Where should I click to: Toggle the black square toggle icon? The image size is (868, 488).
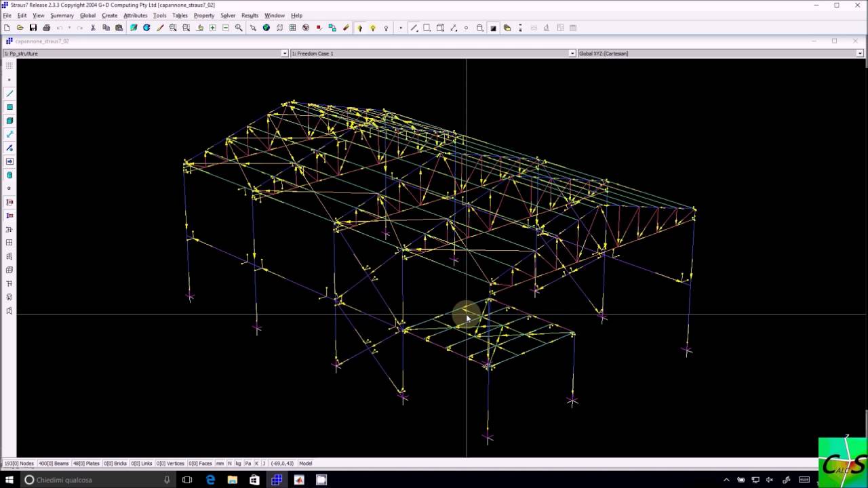point(493,28)
